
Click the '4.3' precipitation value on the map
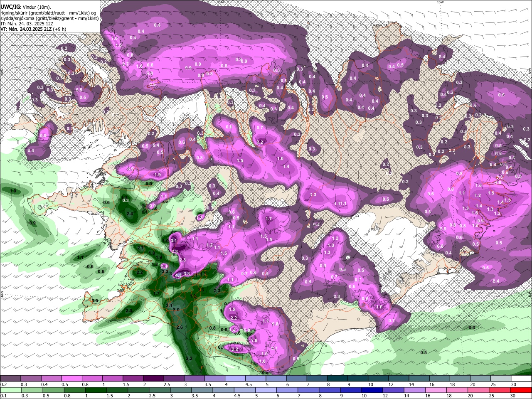pyautogui.click(x=178, y=275)
